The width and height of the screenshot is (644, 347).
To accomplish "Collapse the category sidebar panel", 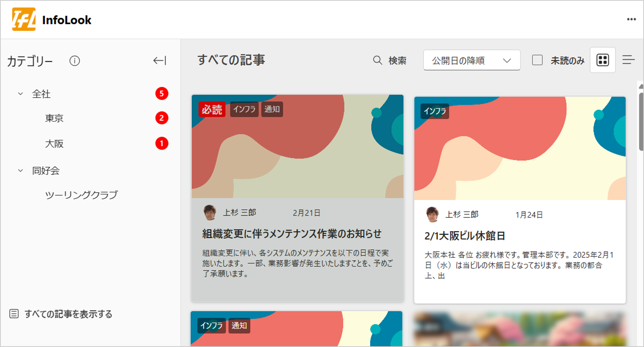I will point(159,60).
